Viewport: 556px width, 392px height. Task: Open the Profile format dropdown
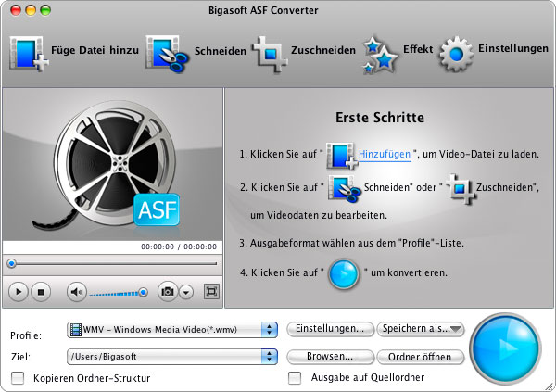pos(172,330)
